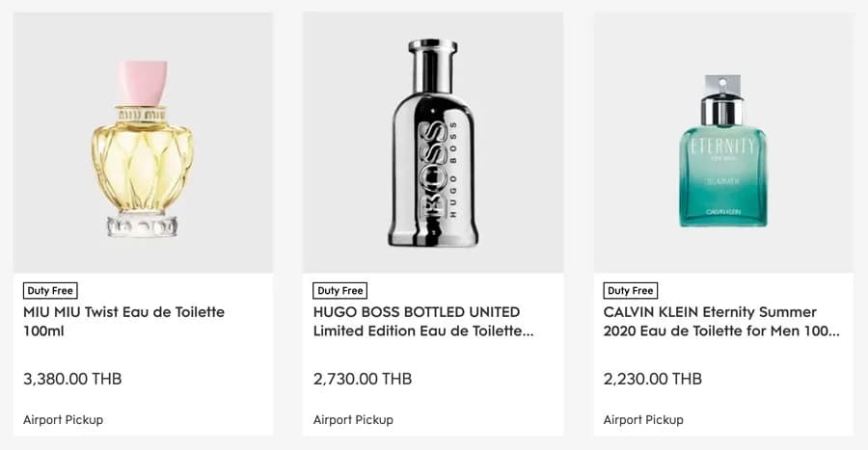The width and height of the screenshot is (868, 450).
Task: Select Airport Pickup under Hugo Boss Bottled
Action: 353,419
